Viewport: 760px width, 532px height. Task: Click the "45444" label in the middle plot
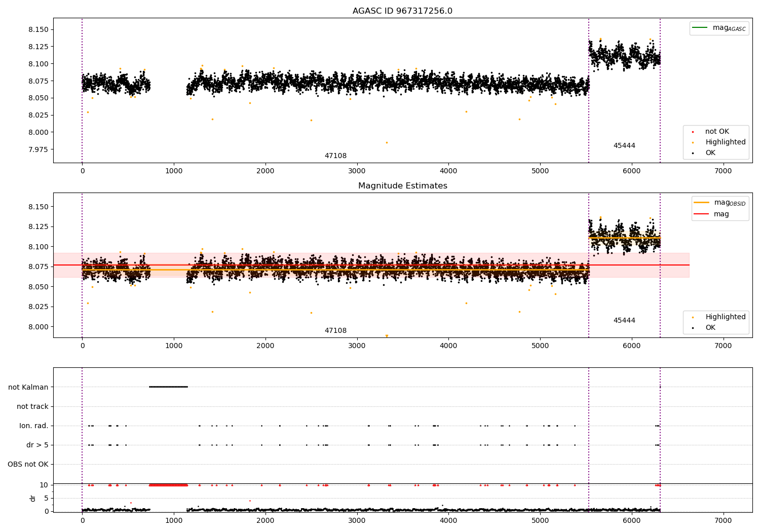624,321
